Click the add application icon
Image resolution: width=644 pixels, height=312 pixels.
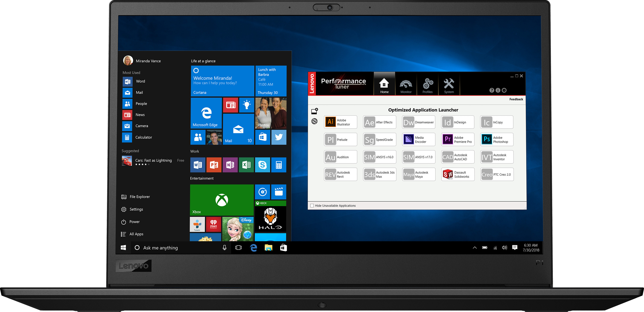(x=314, y=111)
